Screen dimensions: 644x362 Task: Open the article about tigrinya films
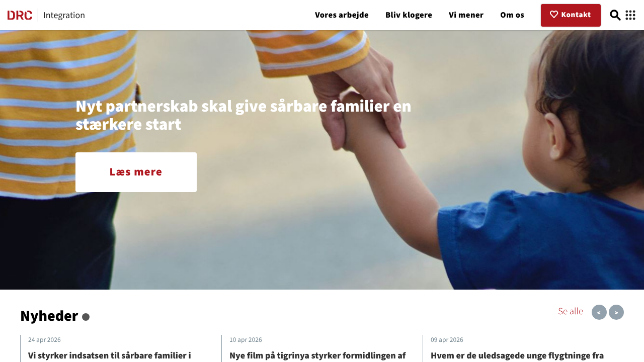point(317,355)
